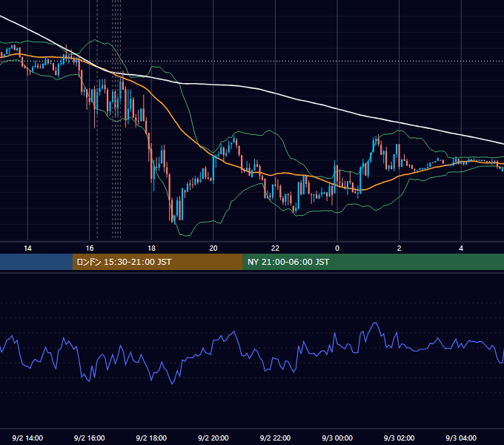The height and width of the screenshot is (445, 504).
Task: Click the 0 hour axis label
Action: (337, 248)
